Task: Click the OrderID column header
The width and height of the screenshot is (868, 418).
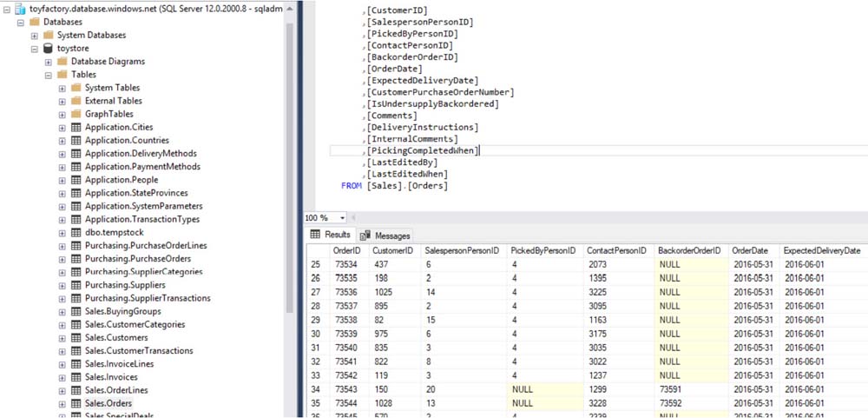Action: tap(347, 250)
